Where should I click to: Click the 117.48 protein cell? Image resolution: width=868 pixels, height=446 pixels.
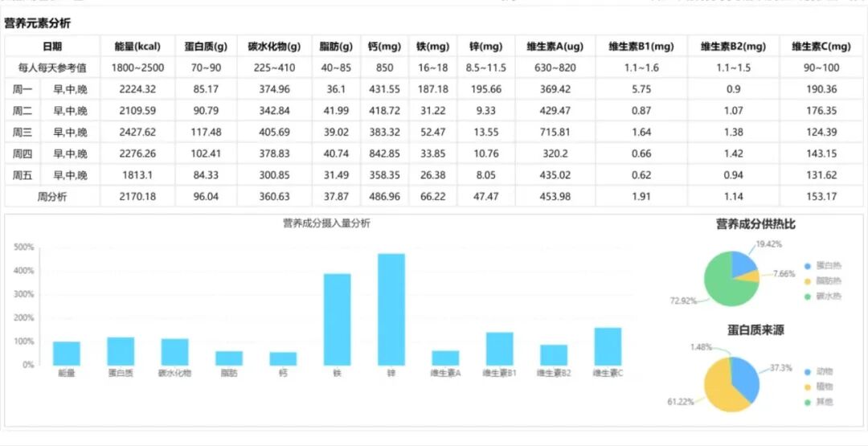[206, 133]
